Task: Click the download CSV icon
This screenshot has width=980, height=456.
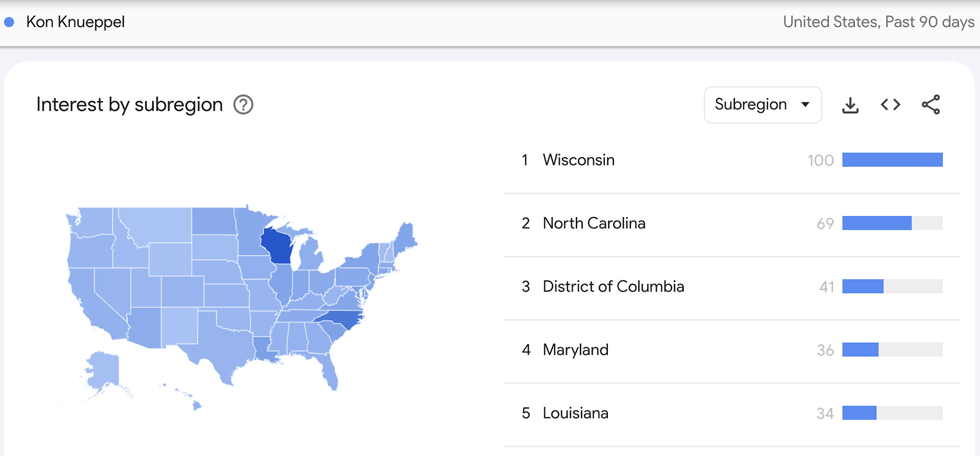Action: [850, 105]
